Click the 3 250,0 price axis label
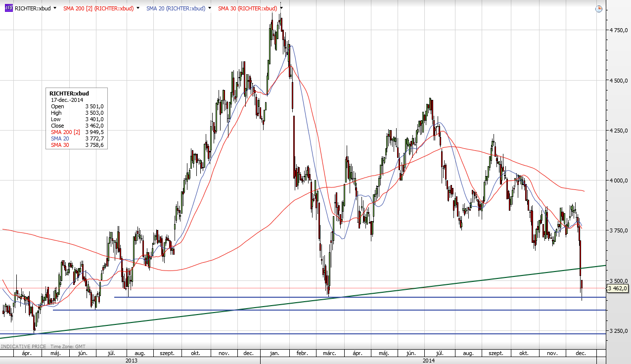Screen dimensions: 631x364 [619, 330]
